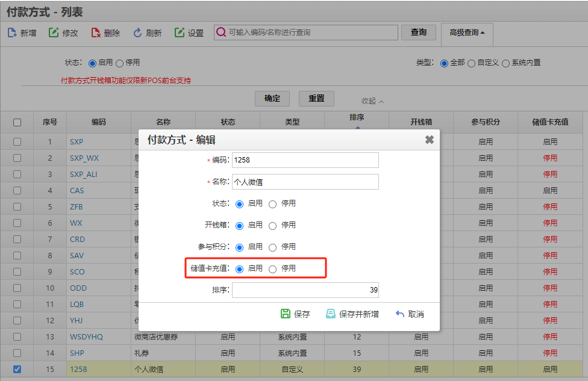Click the 编码 input field in dialog

pos(305,160)
